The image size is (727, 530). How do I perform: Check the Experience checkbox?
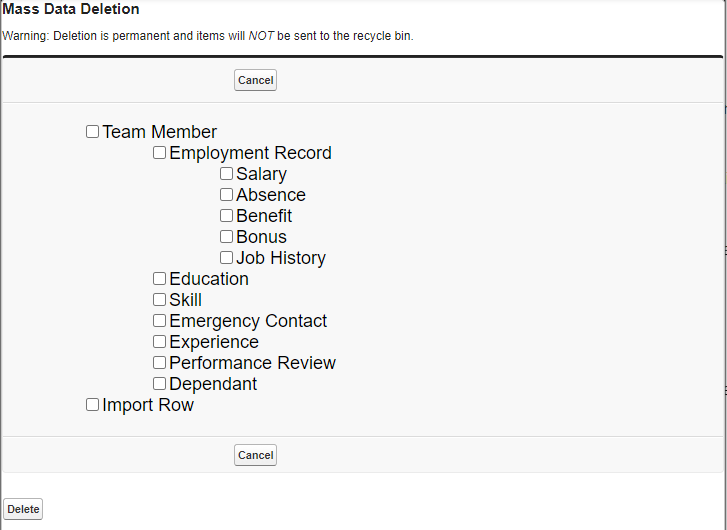[160, 342]
